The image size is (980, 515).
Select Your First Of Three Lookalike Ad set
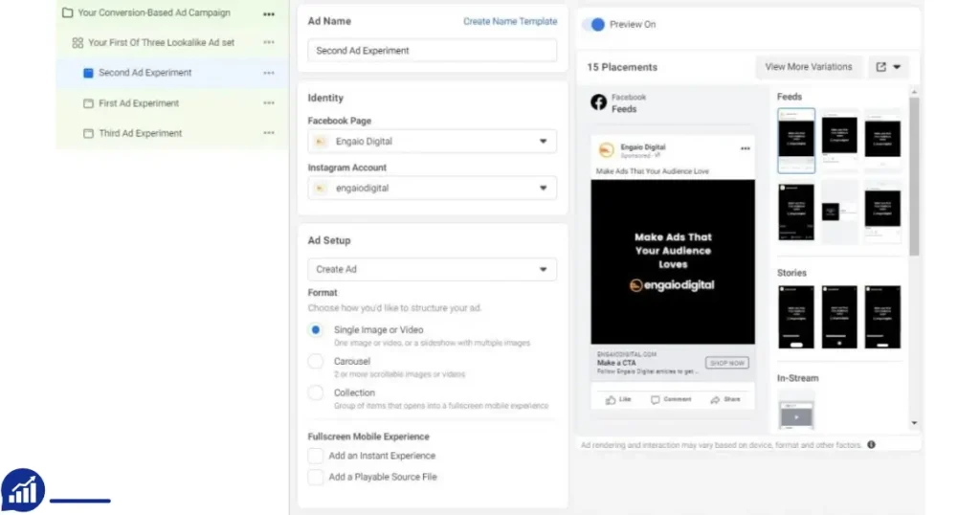[x=161, y=42]
